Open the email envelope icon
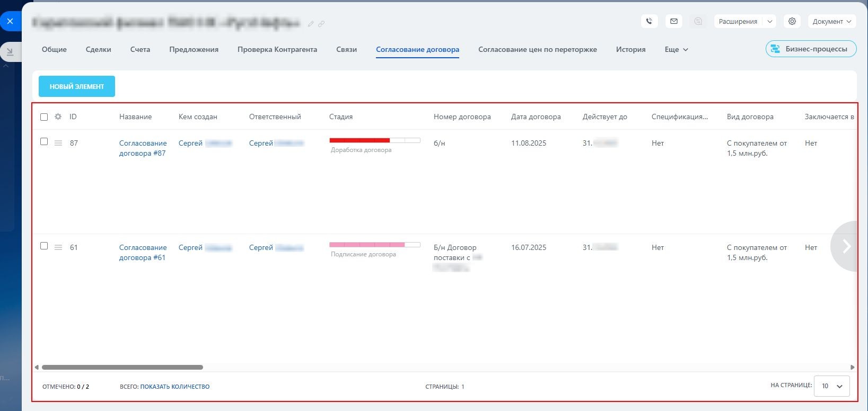 click(x=674, y=21)
